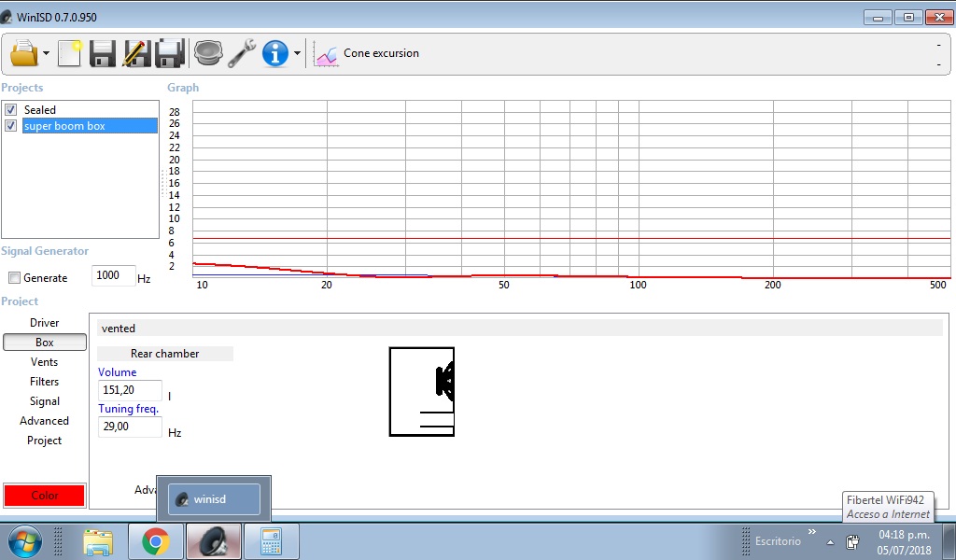Open the Windows Start button
Screen dimensions: 956x560
(24, 541)
